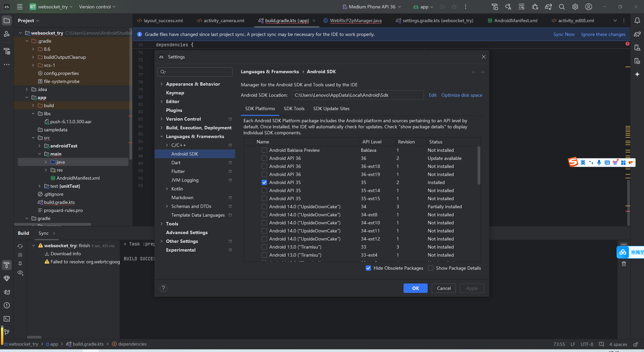This screenshot has height=352, width=644.
Task: Open app run configuration dropdown
Action: (x=423, y=7)
